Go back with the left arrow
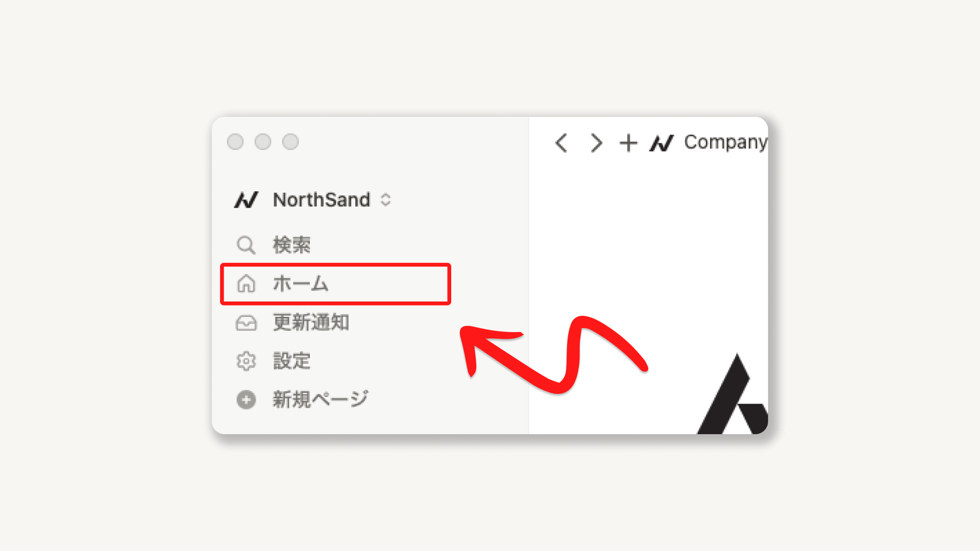 (x=561, y=143)
